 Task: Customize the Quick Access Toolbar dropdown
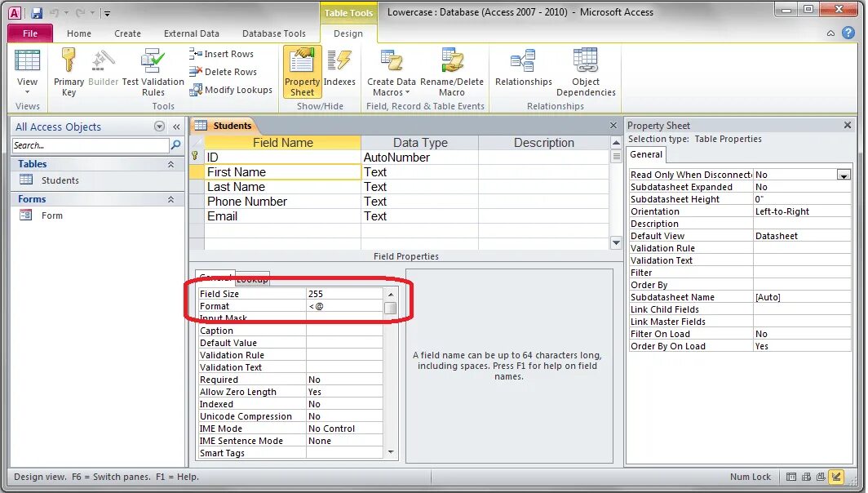point(107,13)
